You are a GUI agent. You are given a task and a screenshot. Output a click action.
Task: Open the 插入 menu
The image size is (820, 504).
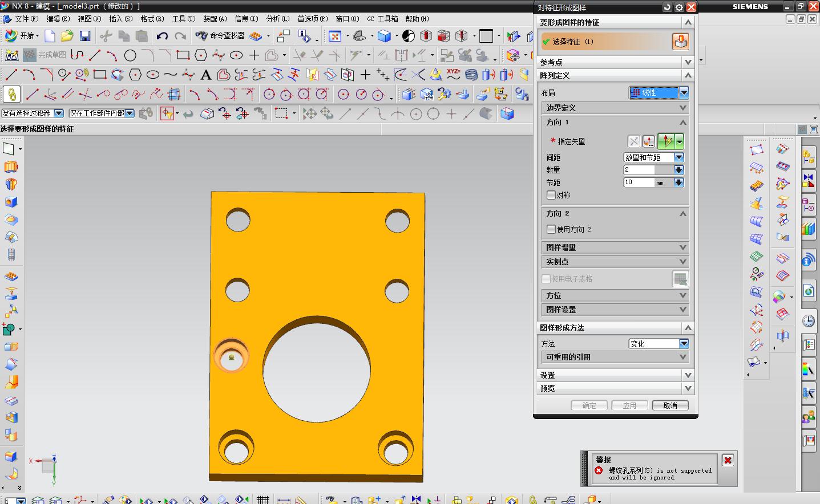coord(120,19)
